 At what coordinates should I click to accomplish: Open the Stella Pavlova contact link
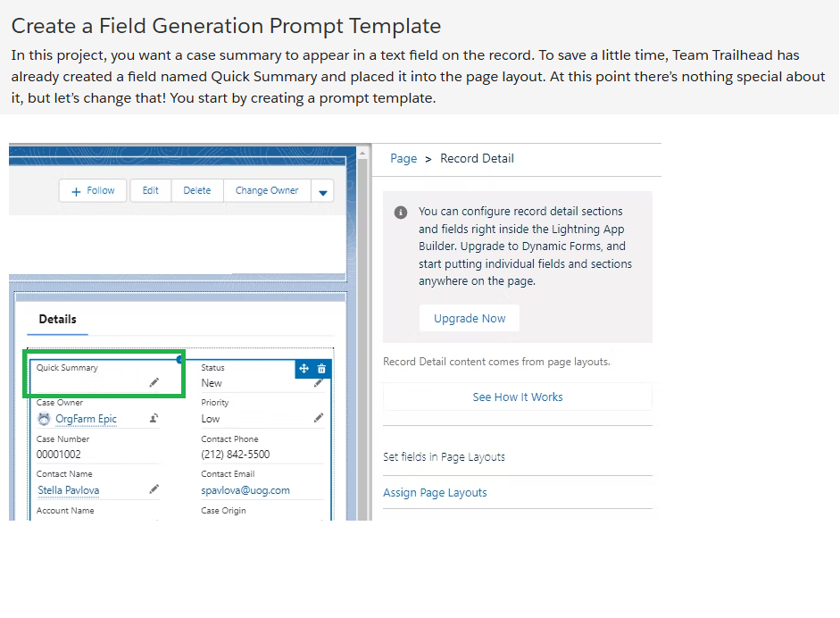(x=69, y=490)
